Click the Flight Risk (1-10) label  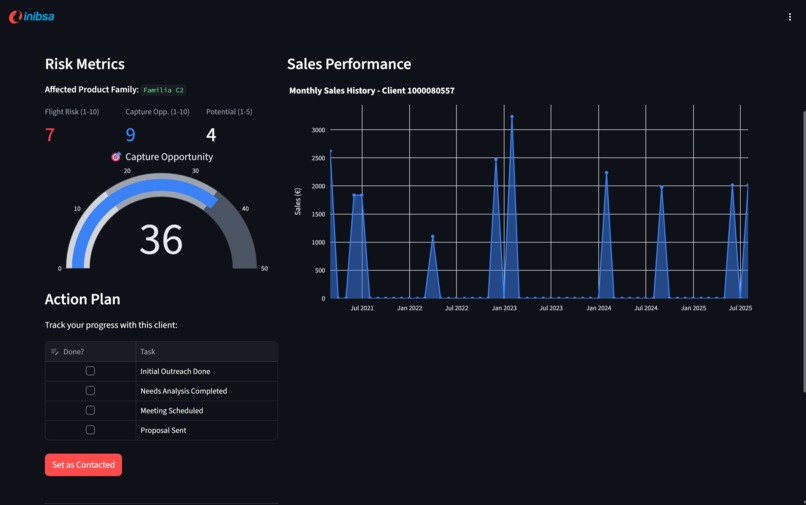point(72,112)
